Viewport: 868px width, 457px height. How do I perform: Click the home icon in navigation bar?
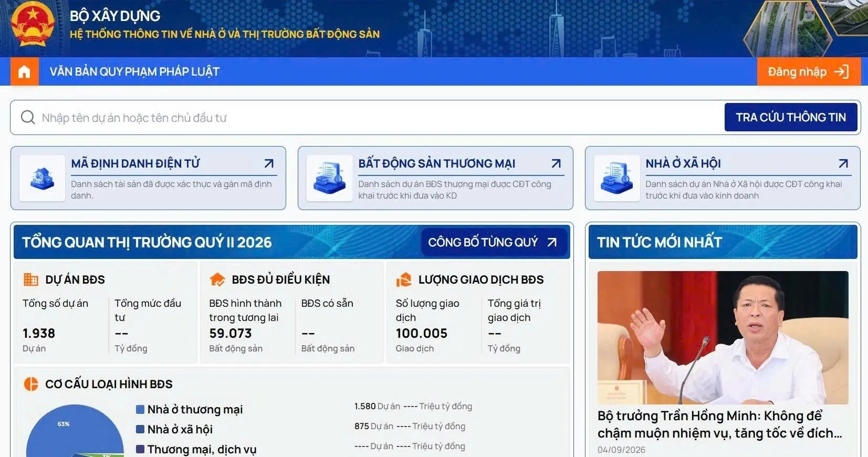[x=24, y=71]
